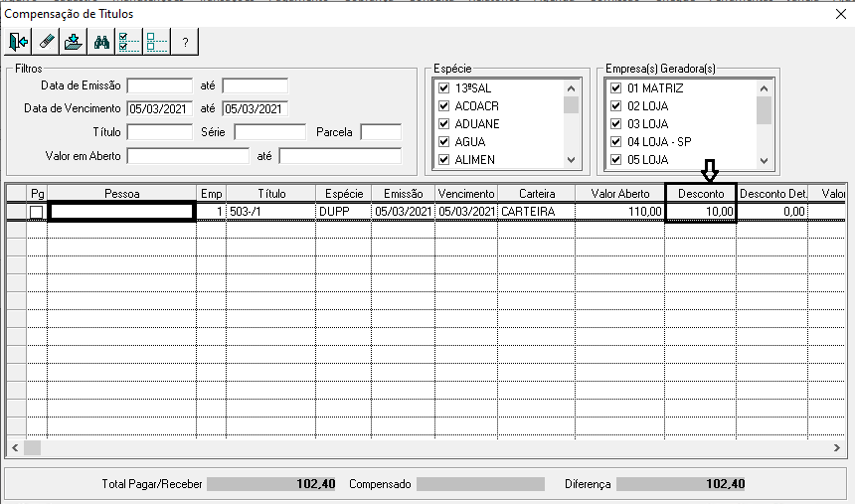Click the Espécie list scroll-up arrow
Viewport: 855px width, 504px height.
(x=571, y=87)
